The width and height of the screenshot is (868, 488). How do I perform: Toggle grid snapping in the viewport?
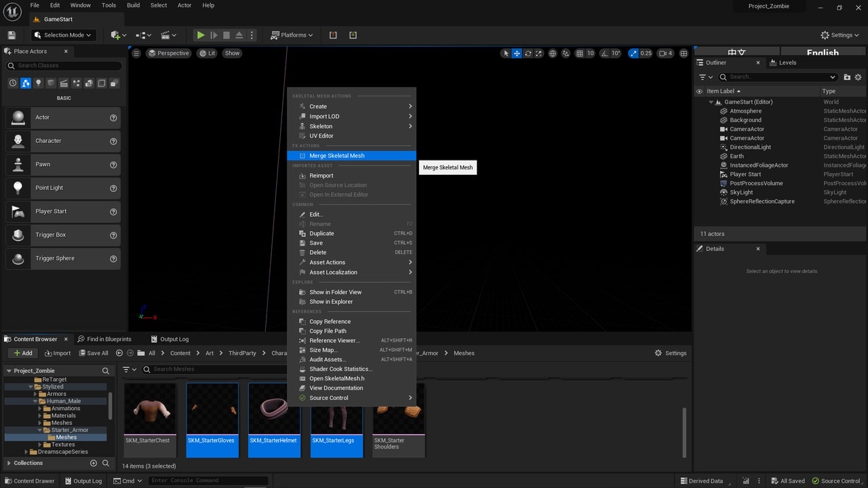(x=580, y=54)
